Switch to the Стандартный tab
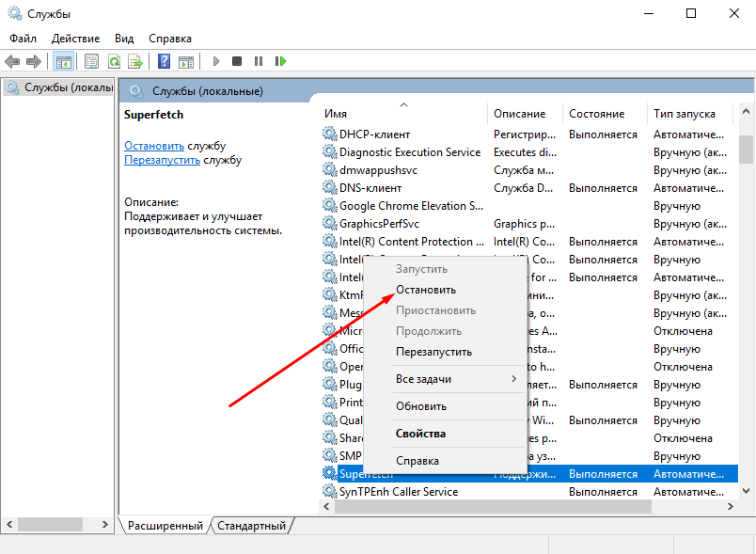 [251, 526]
